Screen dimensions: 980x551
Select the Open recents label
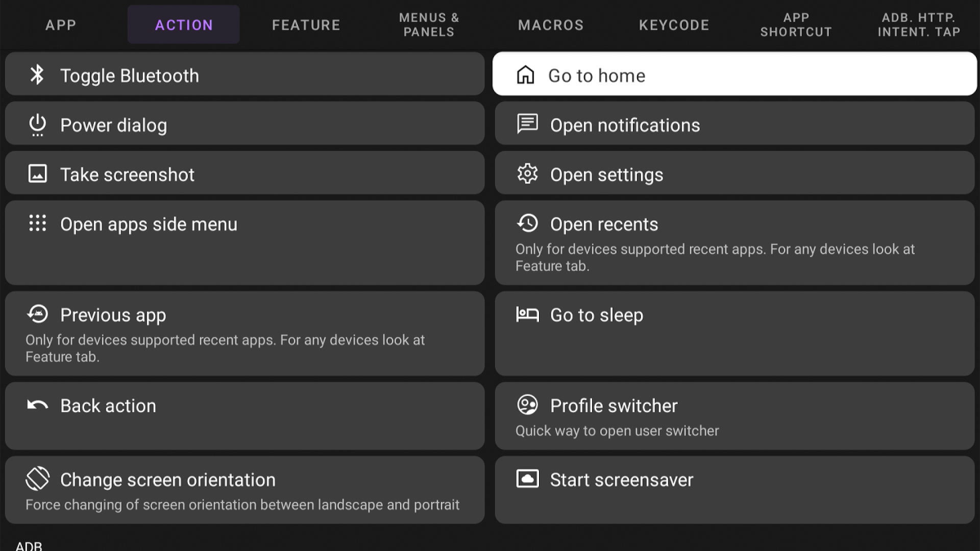click(x=604, y=224)
